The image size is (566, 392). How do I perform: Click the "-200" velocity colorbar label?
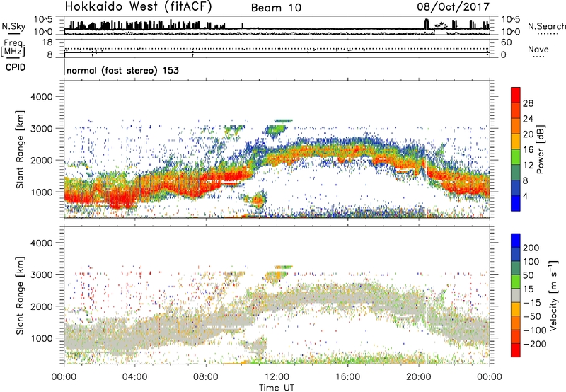click(534, 344)
